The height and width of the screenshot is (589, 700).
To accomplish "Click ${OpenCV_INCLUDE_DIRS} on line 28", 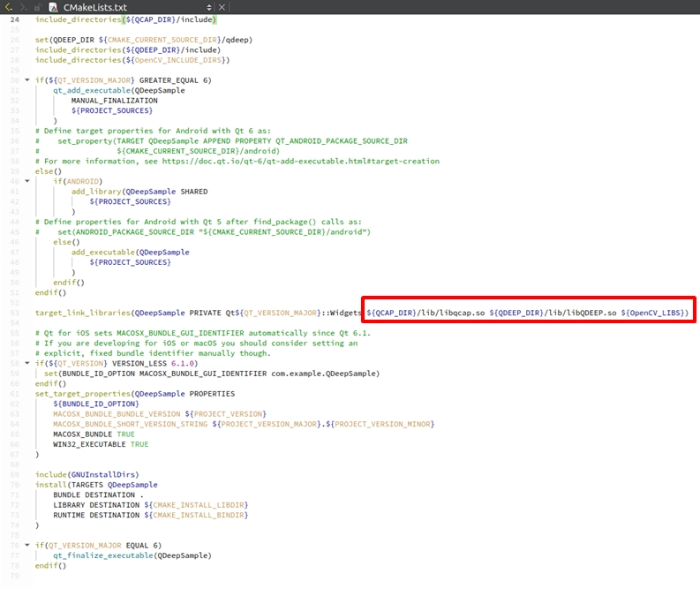I will [x=176, y=60].
